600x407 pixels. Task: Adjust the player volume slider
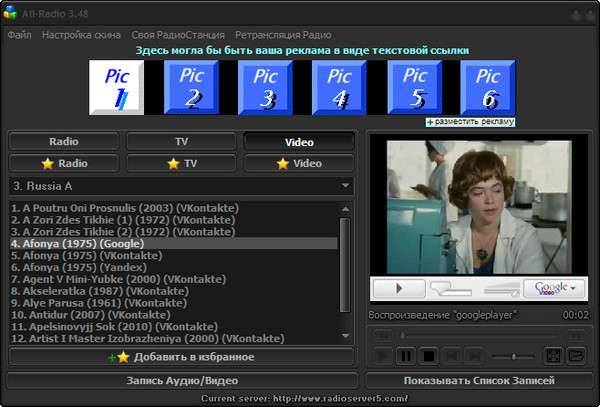click(x=514, y=356)
